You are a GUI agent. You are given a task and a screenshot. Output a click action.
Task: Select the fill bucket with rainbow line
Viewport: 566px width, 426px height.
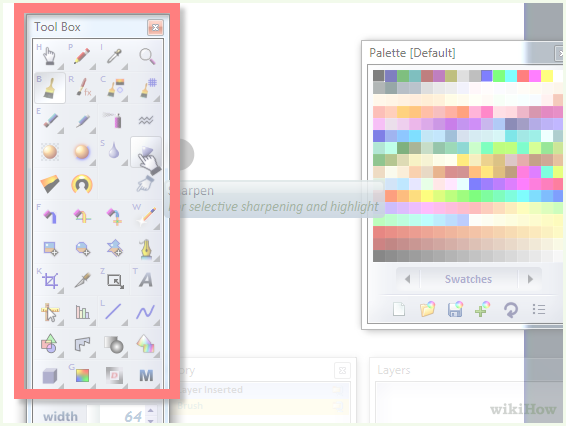click(x=82, y=216)
